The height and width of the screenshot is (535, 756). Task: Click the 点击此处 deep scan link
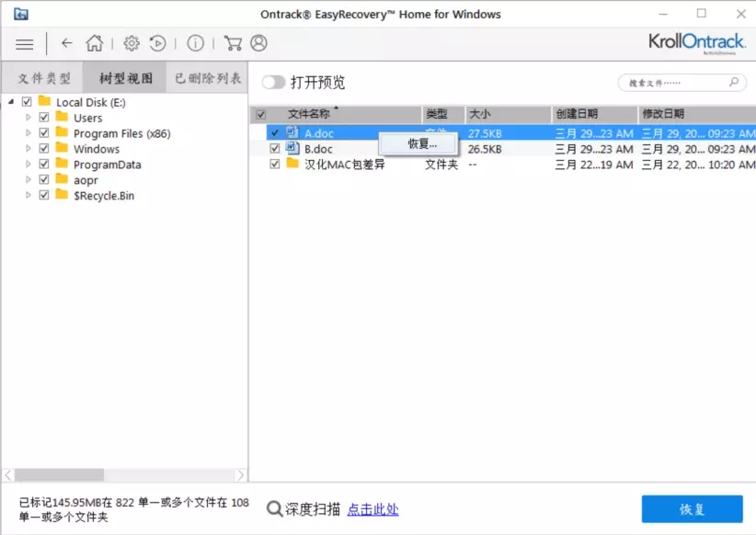point(372,509)
